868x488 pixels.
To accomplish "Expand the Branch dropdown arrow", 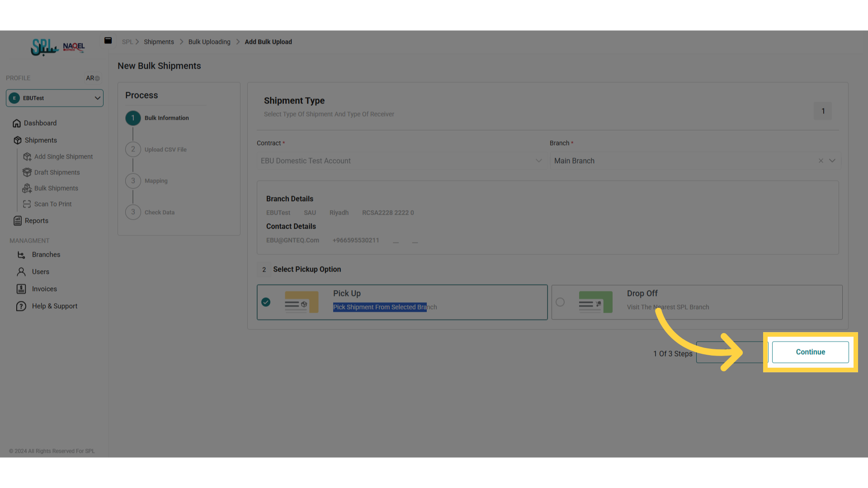I will tap(832, 161).
